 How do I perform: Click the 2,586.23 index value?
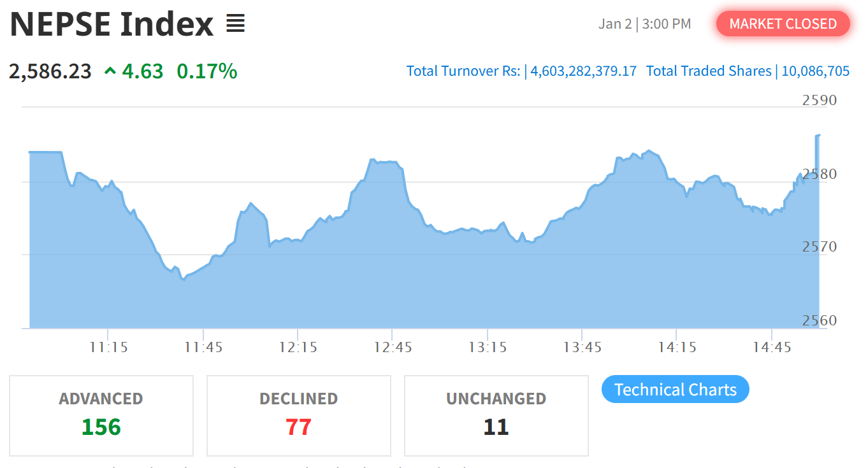pos(50,71)
